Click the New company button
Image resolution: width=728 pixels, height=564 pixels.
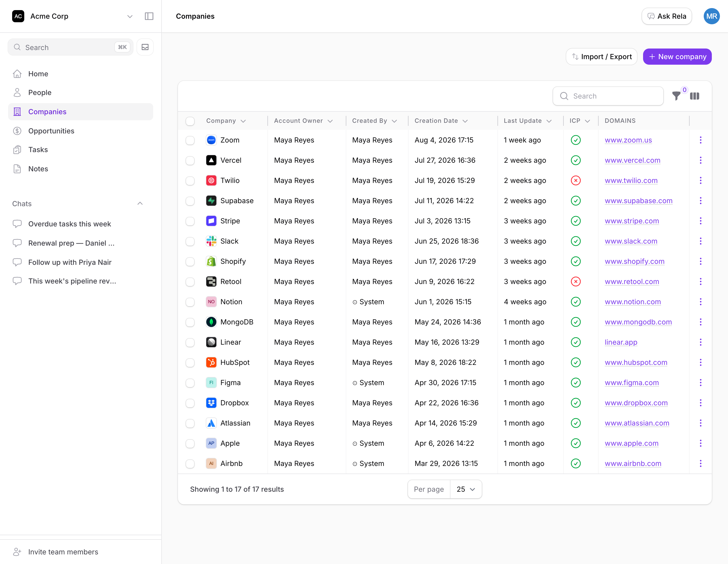(x=677, y=57)
